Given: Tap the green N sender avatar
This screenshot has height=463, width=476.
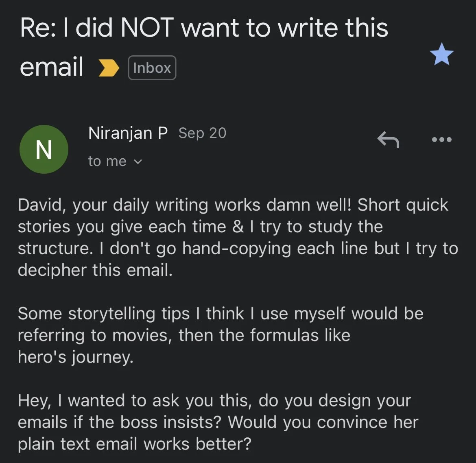Looking at the screenshot, I should pos(44,149).
